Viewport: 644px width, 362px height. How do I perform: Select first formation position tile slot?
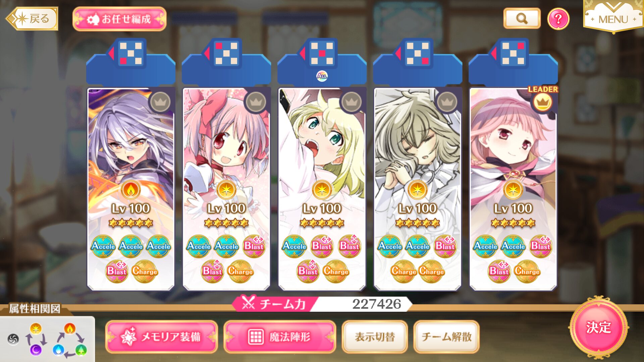click(131, 61)
